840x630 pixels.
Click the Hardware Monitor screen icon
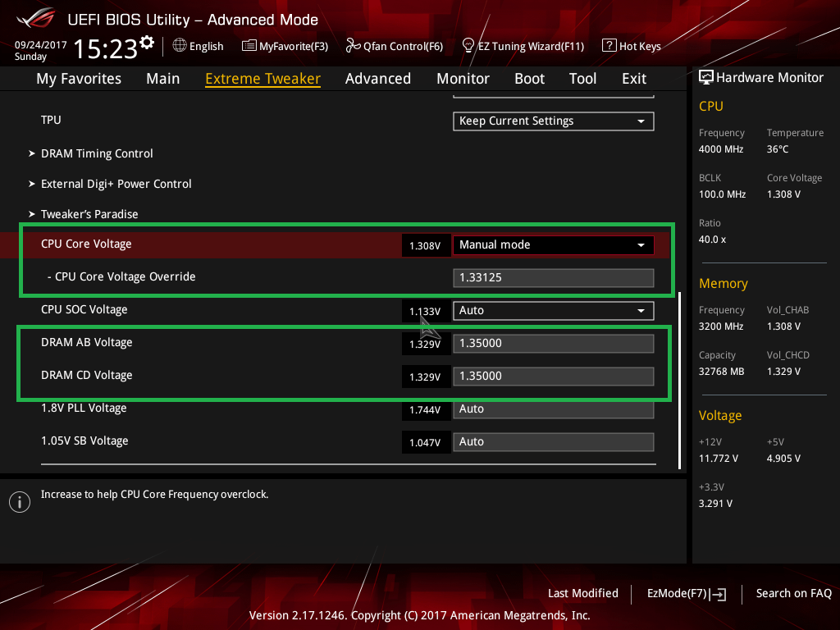coord(706,77)
